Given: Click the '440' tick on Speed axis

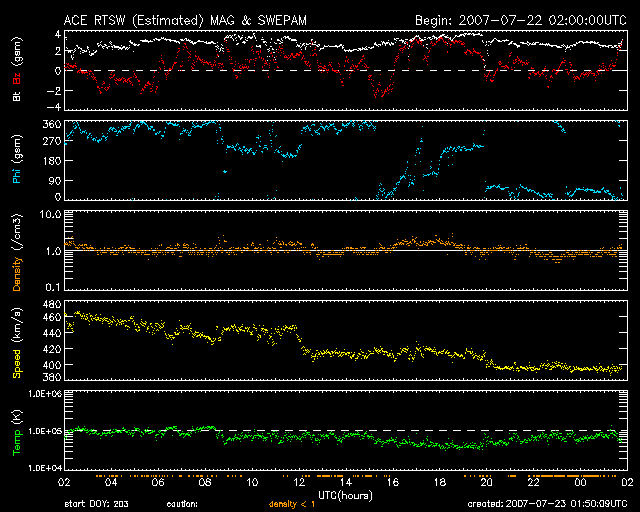Looking at the screenshot, I should pos(52,333).
